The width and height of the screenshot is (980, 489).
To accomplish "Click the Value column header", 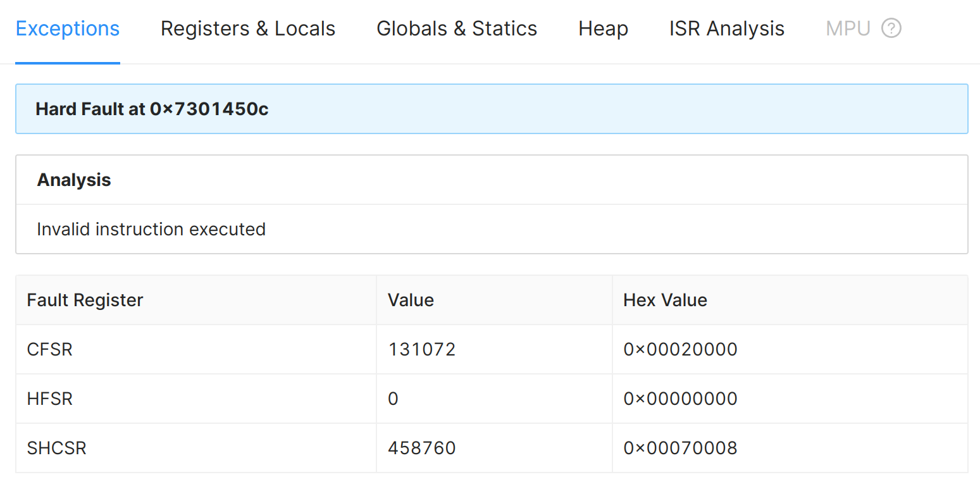I will tap(411, 300).
